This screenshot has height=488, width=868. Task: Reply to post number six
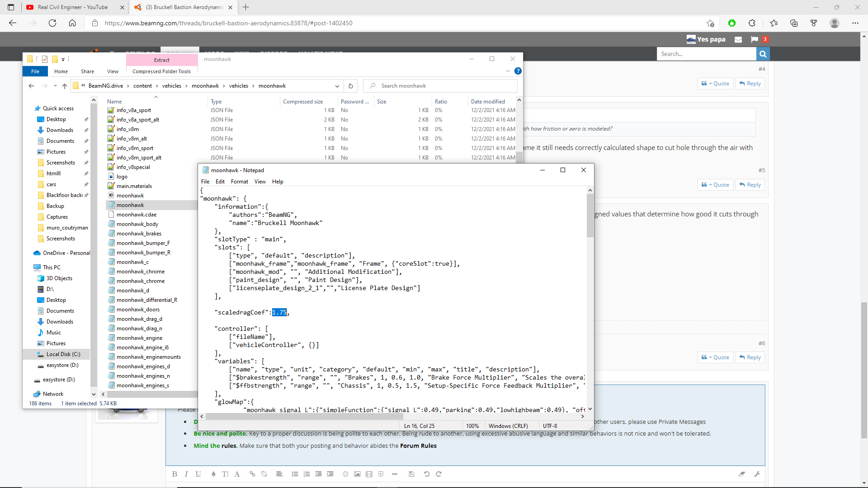point(750,357)
